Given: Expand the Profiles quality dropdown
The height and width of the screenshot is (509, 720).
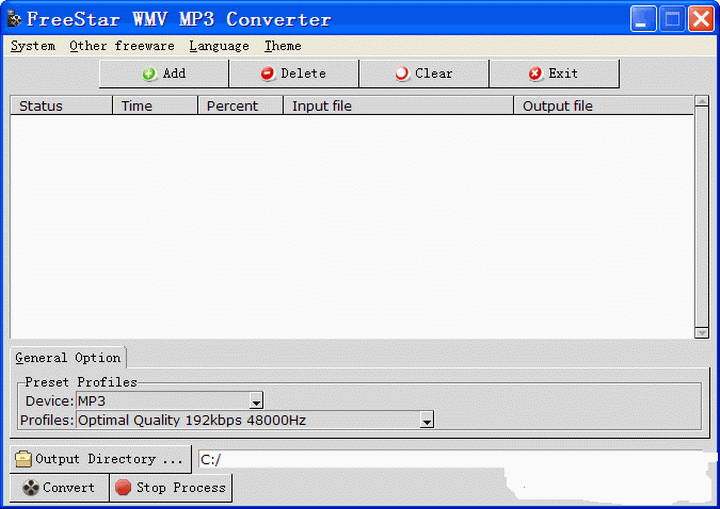Looking at the screenshot, I should pos(427,420).
